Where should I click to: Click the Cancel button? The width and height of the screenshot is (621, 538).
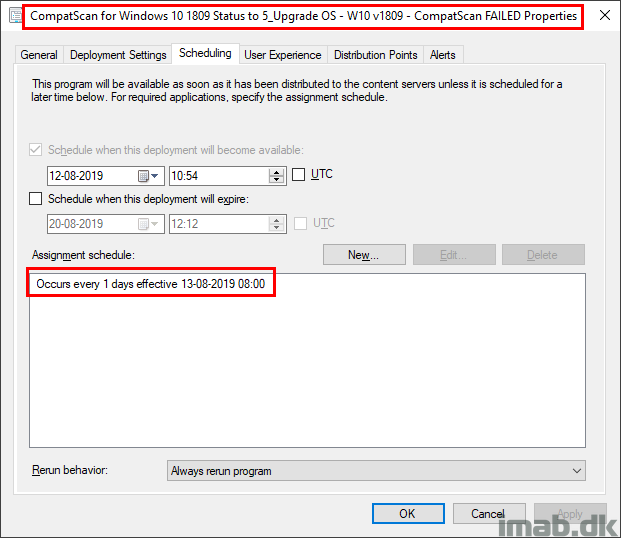pyautogui.click(x=489, y=513)
